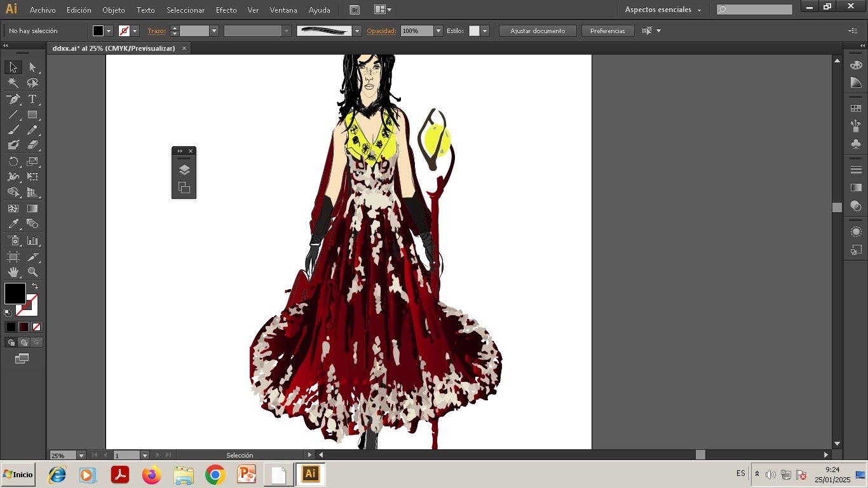Select the Slice tool
This screenshot has width=868, height=488.
32,257
